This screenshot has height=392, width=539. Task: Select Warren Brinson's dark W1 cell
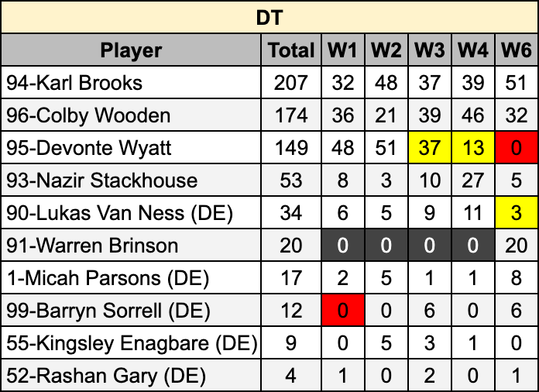[342, 246]
